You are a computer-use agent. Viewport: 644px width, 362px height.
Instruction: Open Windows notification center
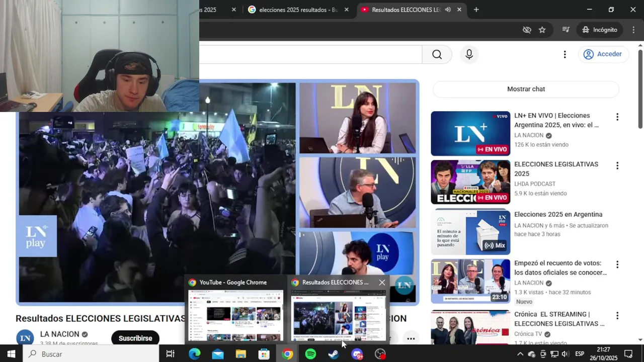628,354
